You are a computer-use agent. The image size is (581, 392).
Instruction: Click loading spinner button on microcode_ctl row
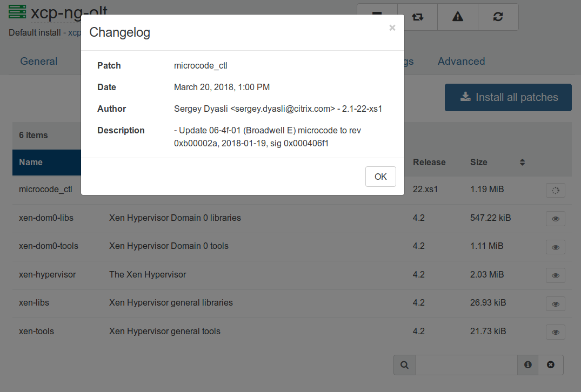coord(556,190)
